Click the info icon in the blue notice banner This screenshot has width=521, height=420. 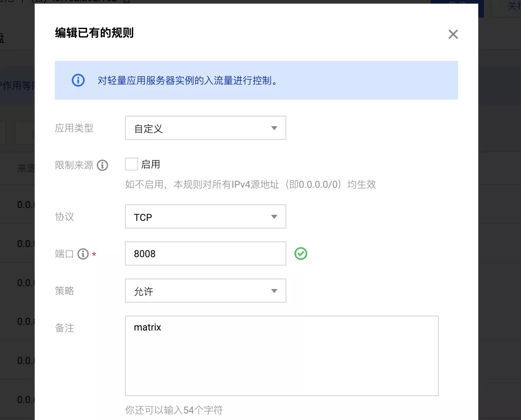pyautogui.click(x=78, y=80)
